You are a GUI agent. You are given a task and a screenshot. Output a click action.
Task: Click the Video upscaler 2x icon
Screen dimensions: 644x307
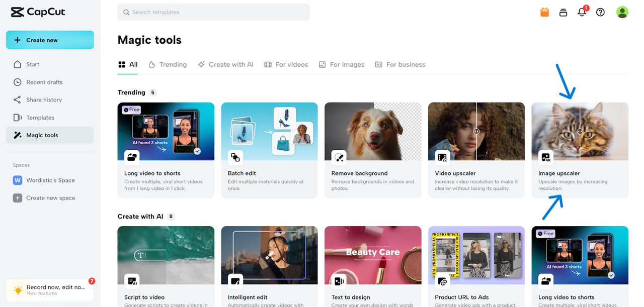tap(442, 157)
